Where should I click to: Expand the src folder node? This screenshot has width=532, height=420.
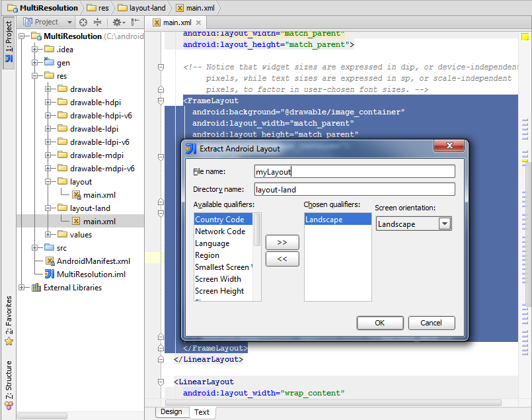click(34, 248)
